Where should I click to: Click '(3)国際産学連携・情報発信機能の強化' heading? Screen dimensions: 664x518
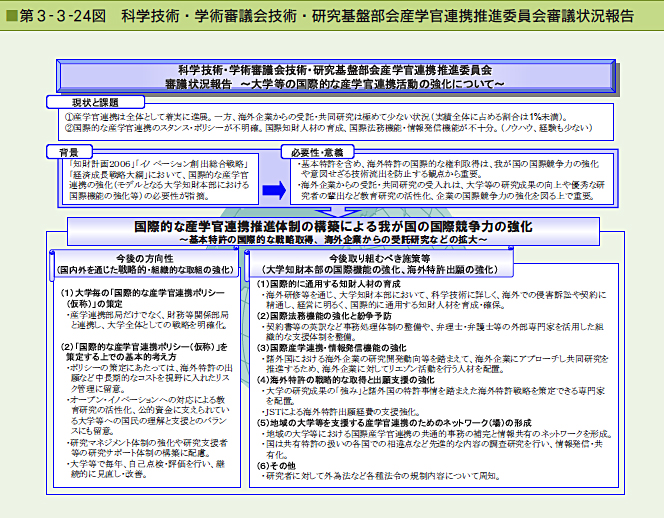pyautogui.click(x=332, y=348)
